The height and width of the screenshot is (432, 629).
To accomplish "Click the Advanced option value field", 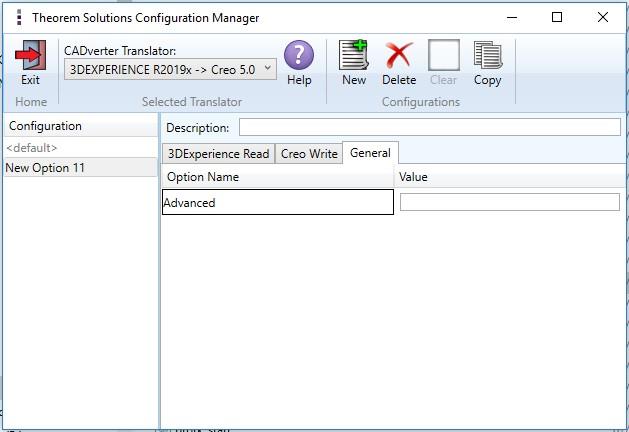I will 509,202.
